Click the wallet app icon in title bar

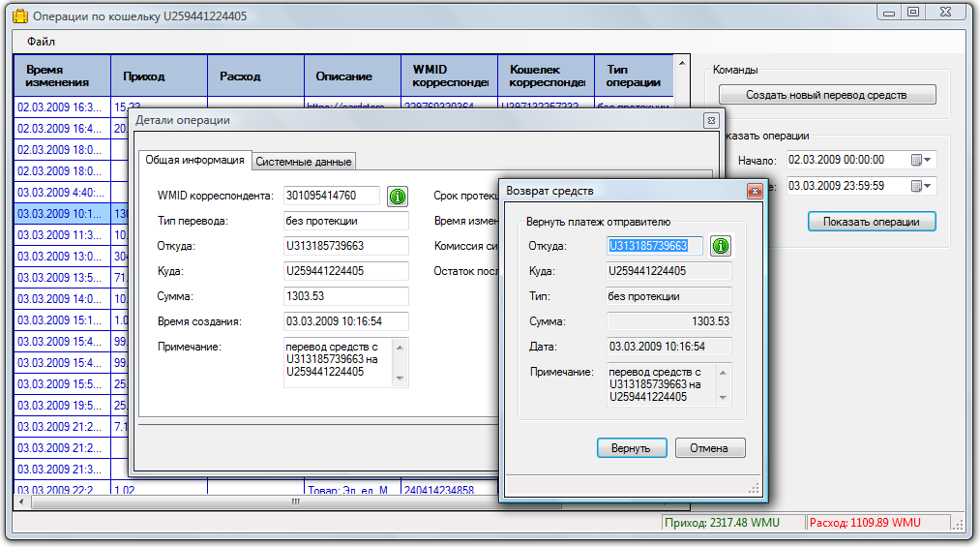click(x=18, y=16)
